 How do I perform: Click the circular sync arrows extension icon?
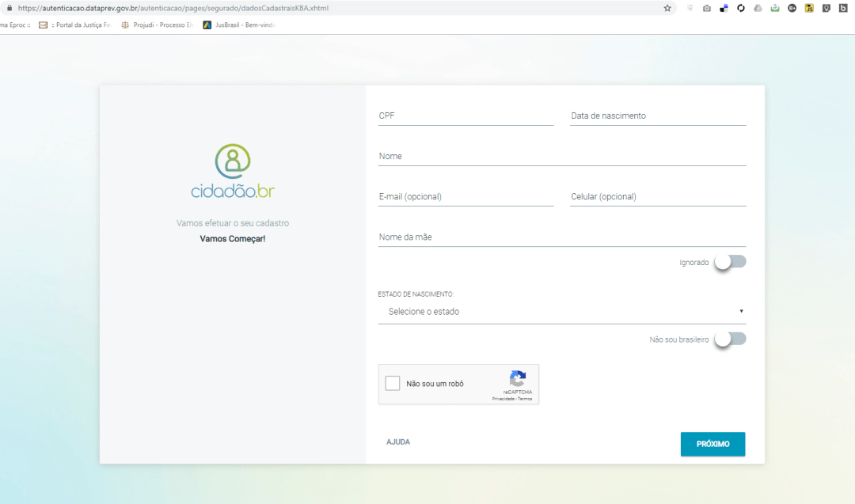click(741, 8)
